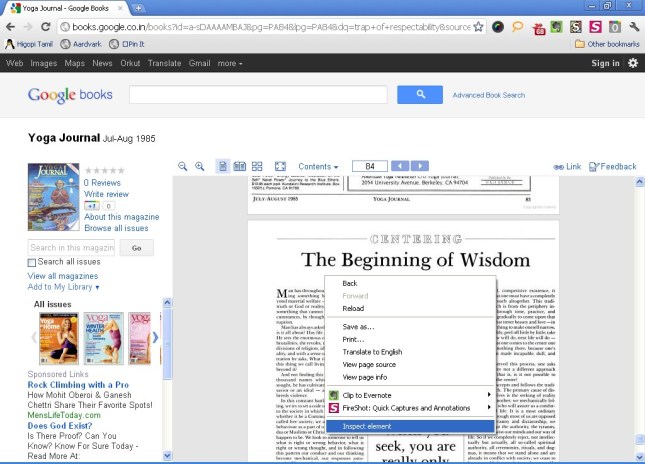The width and height of the screenshot is (645, 464).
Task: Switch to two-page view
Action: click(x=240, y=166)
